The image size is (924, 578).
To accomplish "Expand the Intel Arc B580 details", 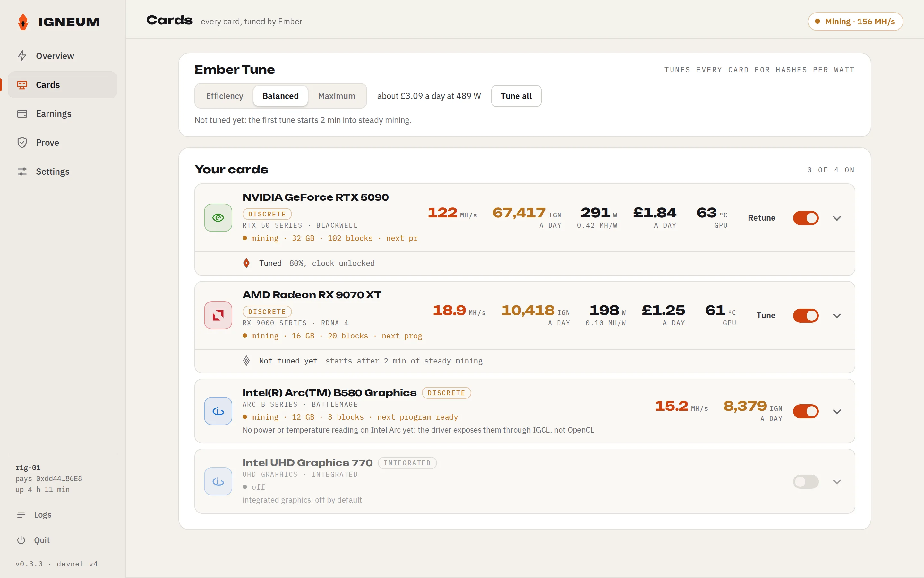I will (x=837, y=411).
